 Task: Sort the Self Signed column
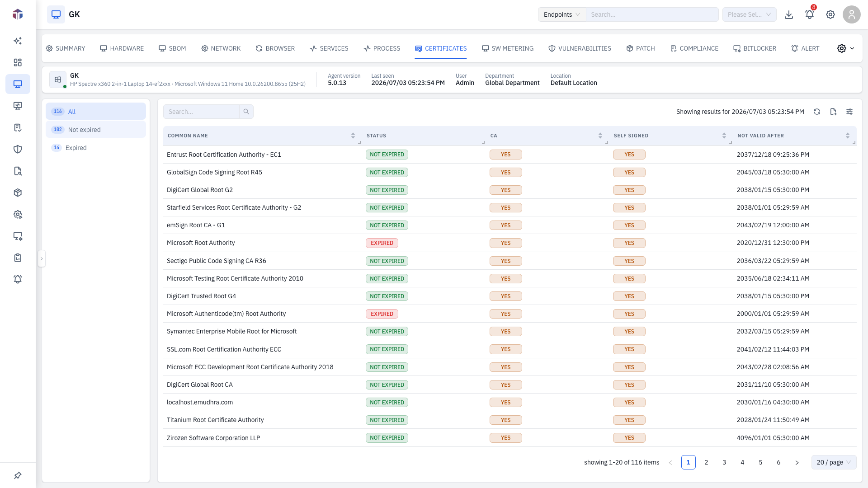pyautogui.click(x=724, y=136)
